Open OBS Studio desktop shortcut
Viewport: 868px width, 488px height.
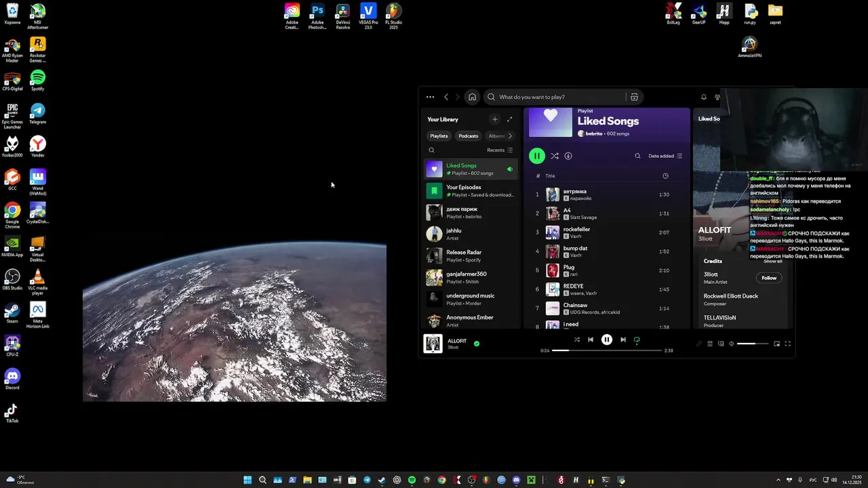click(x=12, y=279)
